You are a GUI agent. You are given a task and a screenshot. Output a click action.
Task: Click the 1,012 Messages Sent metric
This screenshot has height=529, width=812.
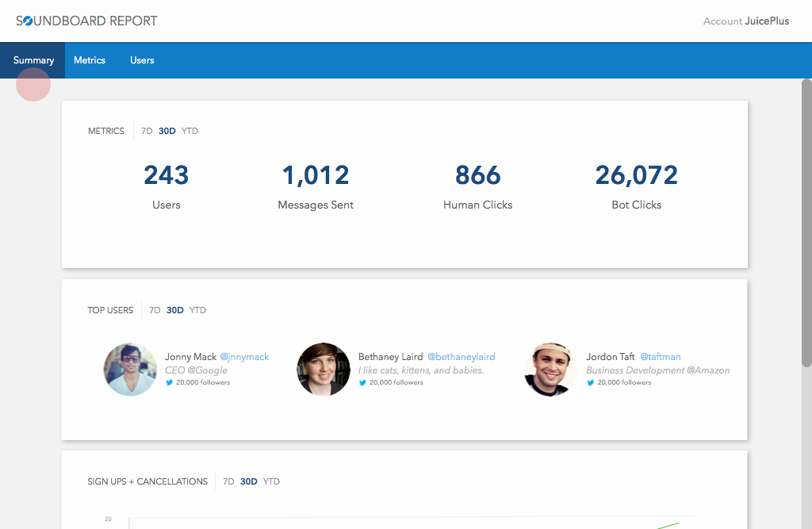316,187
